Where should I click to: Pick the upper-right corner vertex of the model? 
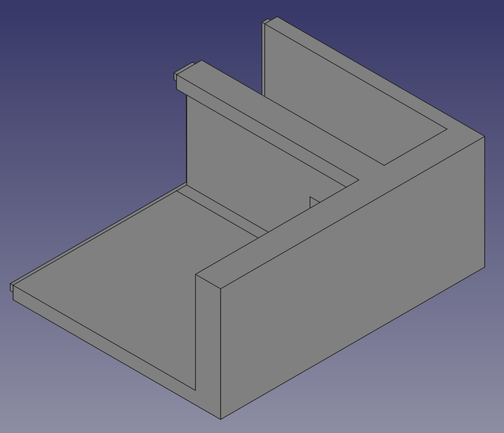[x=485, y=136]
